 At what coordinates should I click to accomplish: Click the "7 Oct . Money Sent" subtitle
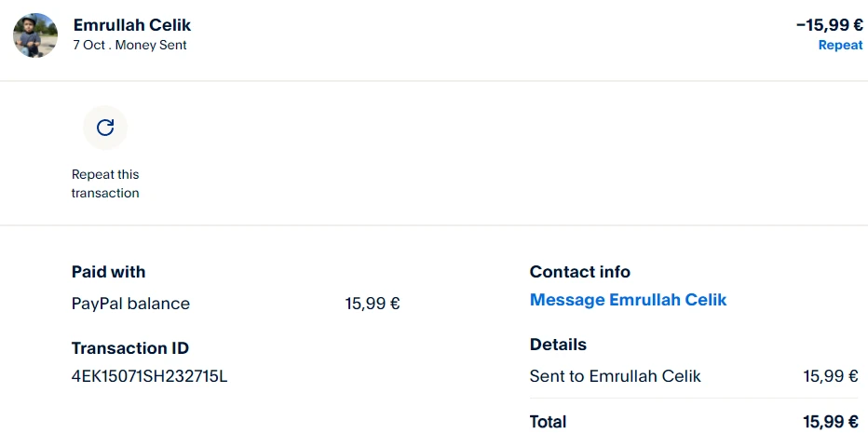point(130,45)
